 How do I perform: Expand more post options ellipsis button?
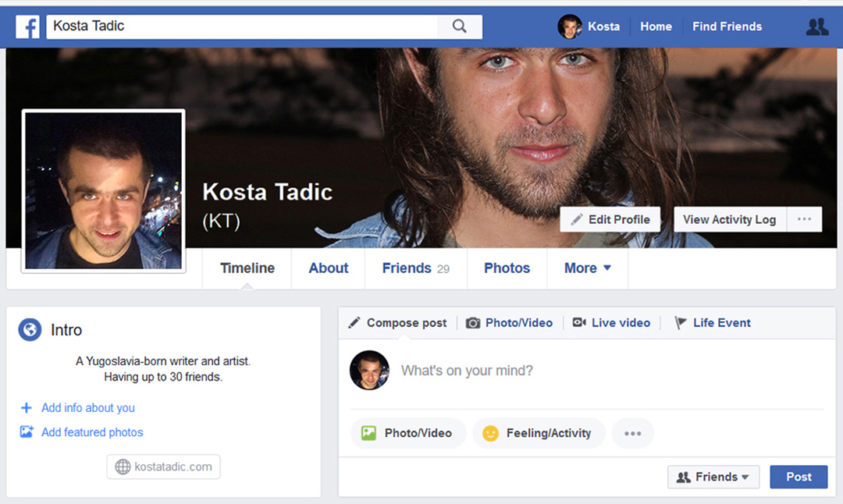point(633,433)
